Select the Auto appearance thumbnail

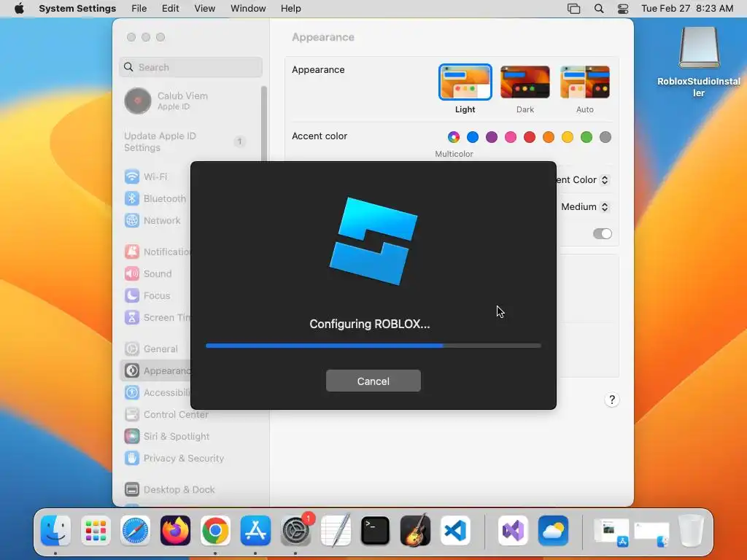tap(585, 82)
